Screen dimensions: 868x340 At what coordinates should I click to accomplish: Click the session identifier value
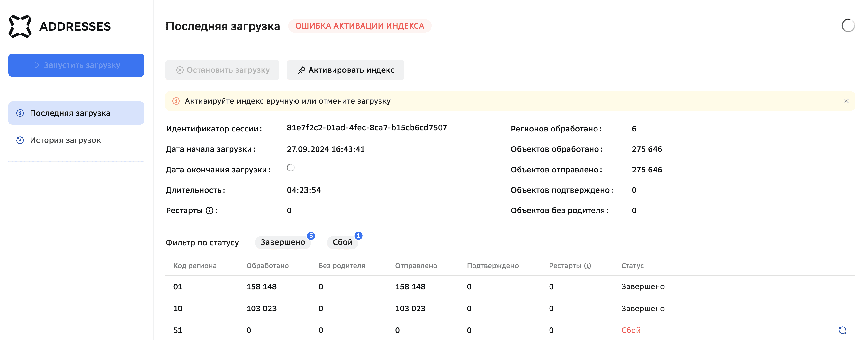coord(367,128)
